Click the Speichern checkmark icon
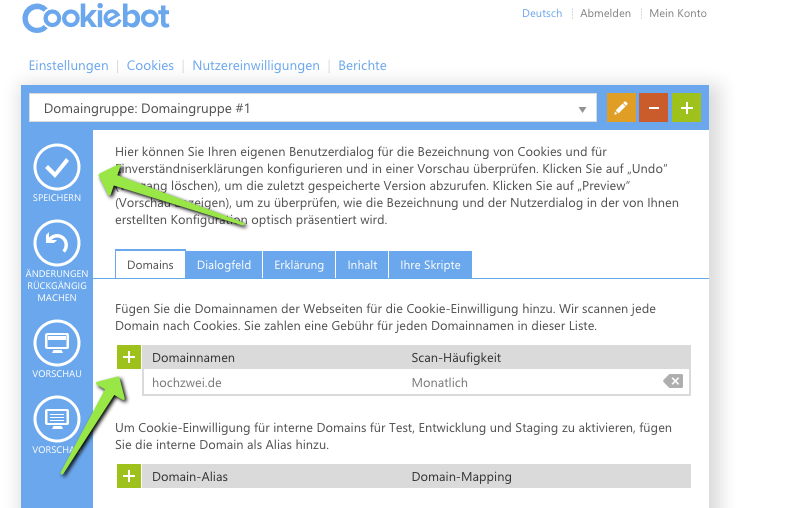 click(x=57, y=167)
